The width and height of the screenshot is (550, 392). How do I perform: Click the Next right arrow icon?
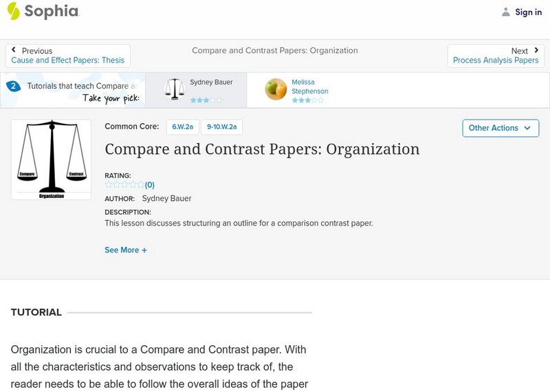(x=536, y=50)
